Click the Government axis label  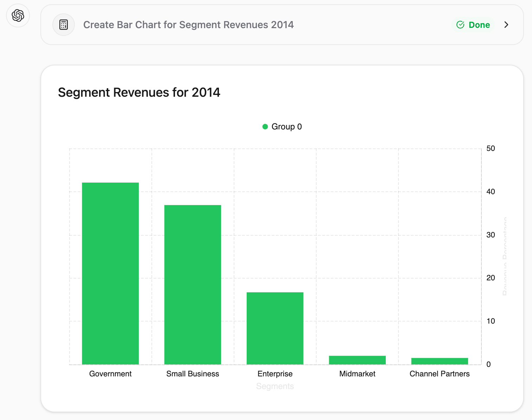pos(110,374)
